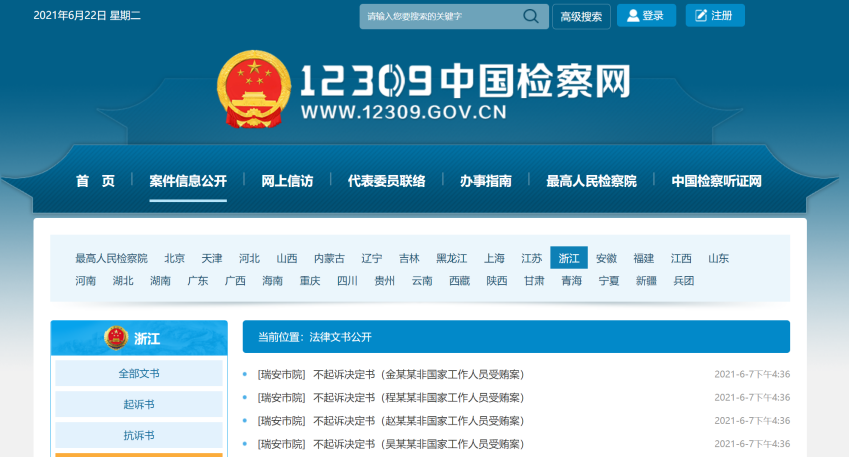Open 赵某某非国家工作人员受贿案 document
Screen dimensions: 849x457
390,421
